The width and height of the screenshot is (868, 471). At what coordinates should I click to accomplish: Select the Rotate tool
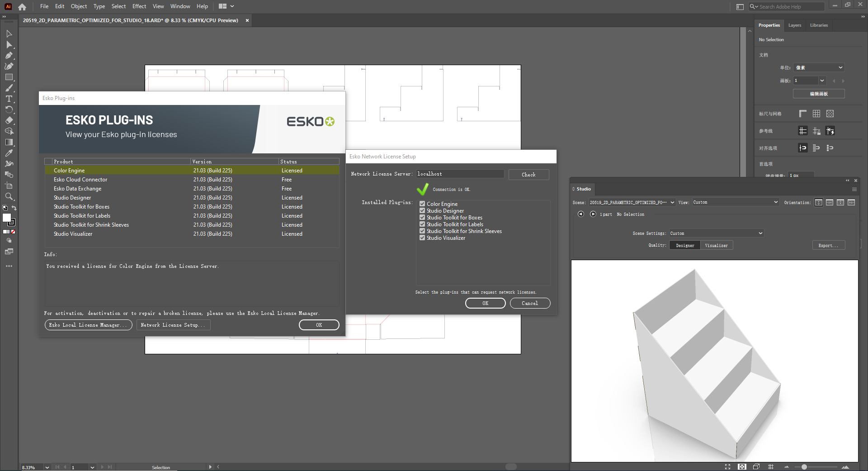pyautogui.click(x=9, y=110)
